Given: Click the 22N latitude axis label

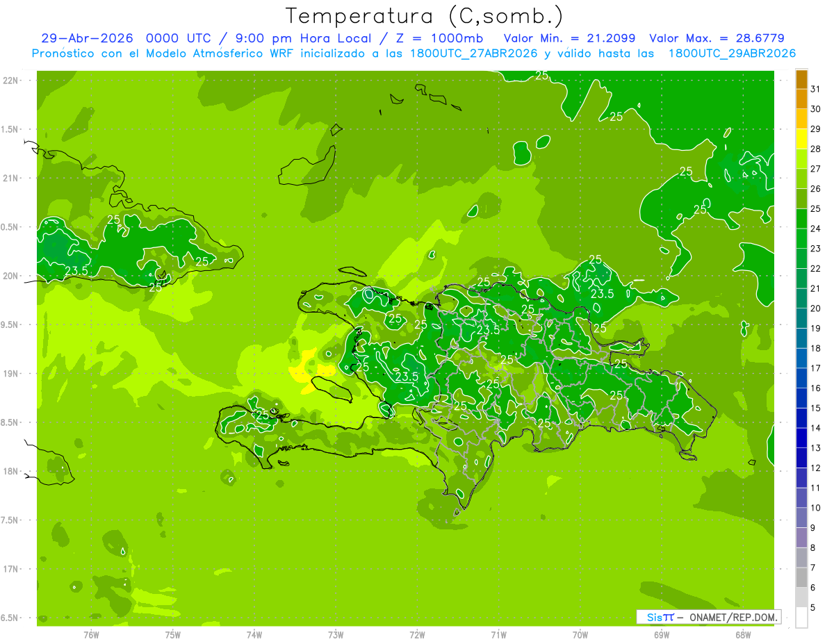Looking at the screenshot, I should [11, 81].
